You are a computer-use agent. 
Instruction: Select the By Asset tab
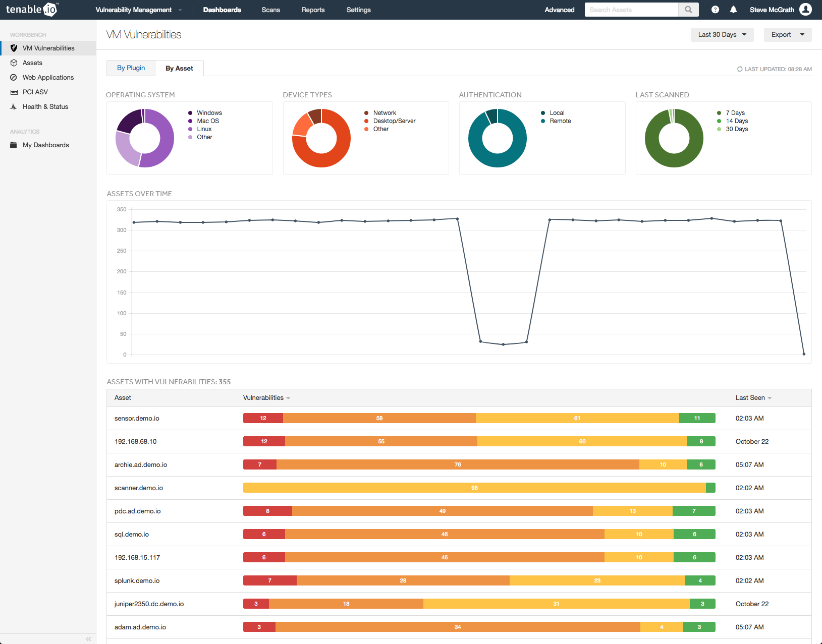pyautogui.click(x=179, y=69)
